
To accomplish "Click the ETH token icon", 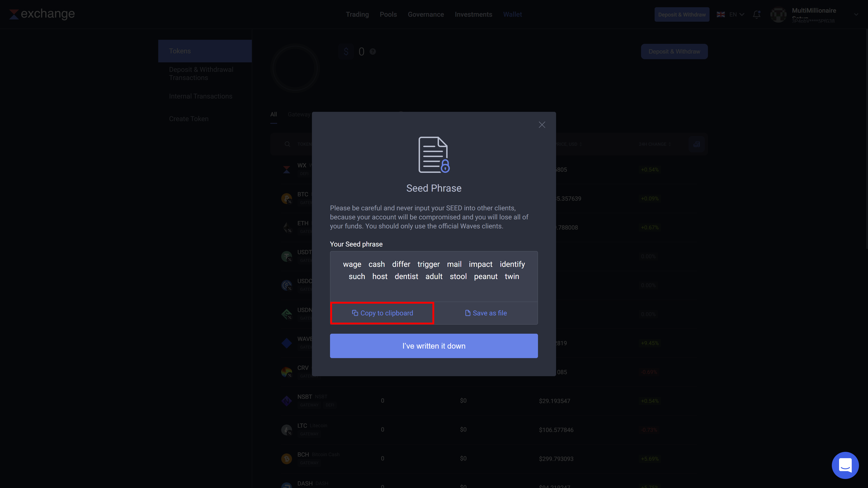I will [286, 227].
